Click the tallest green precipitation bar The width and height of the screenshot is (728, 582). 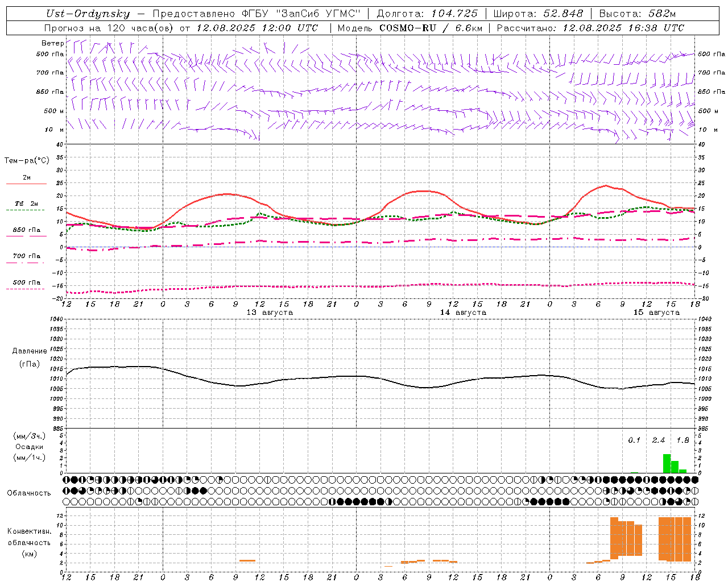tap(667, 463)
